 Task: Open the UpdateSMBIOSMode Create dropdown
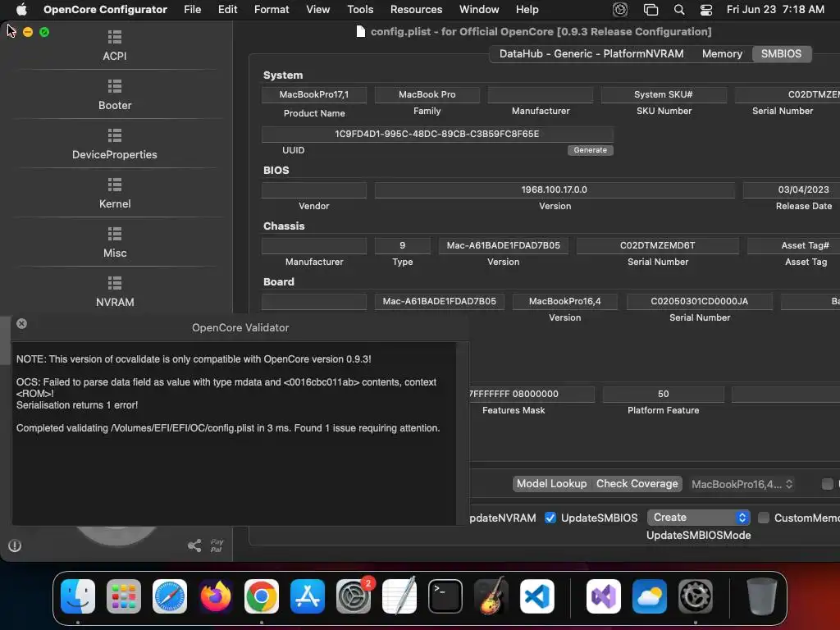point(699,518)
